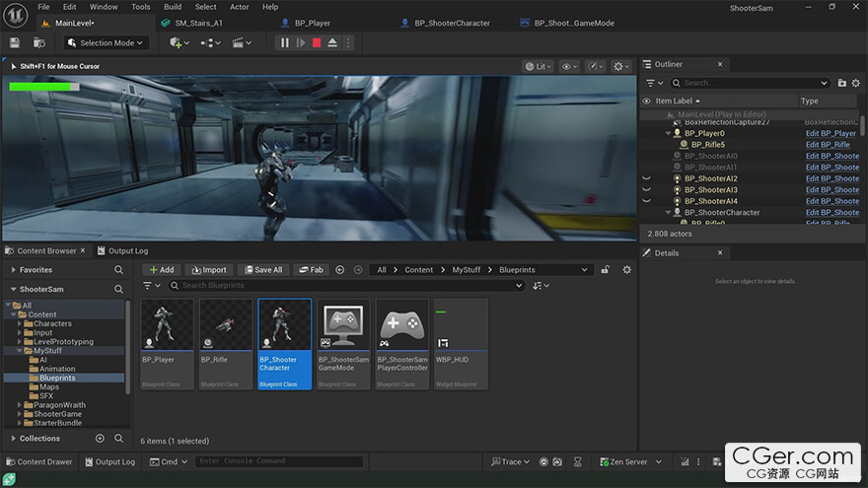Viewport: 868px width, 488px height.
Task: Eject from the player controller
Action: click(x=332, y=42)
